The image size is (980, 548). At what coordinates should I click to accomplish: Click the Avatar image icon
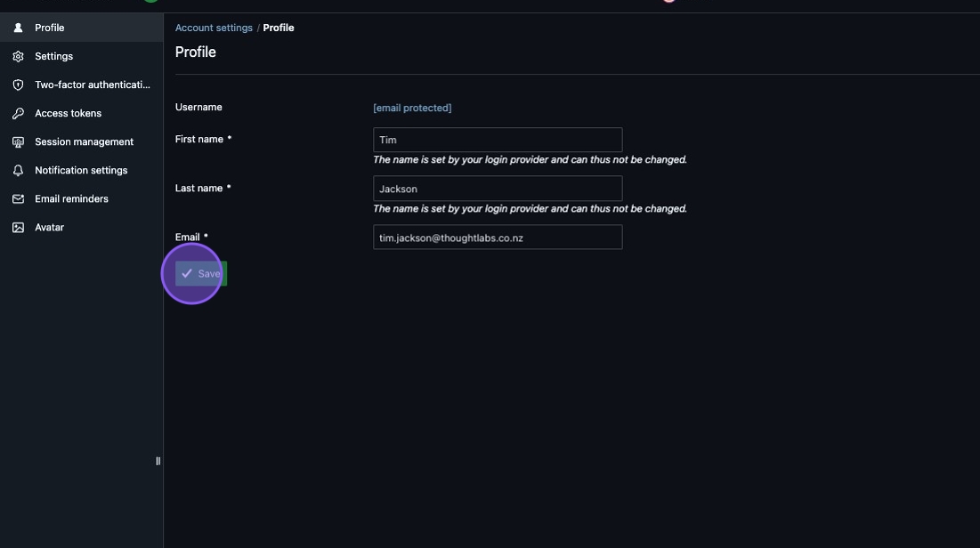18,227
